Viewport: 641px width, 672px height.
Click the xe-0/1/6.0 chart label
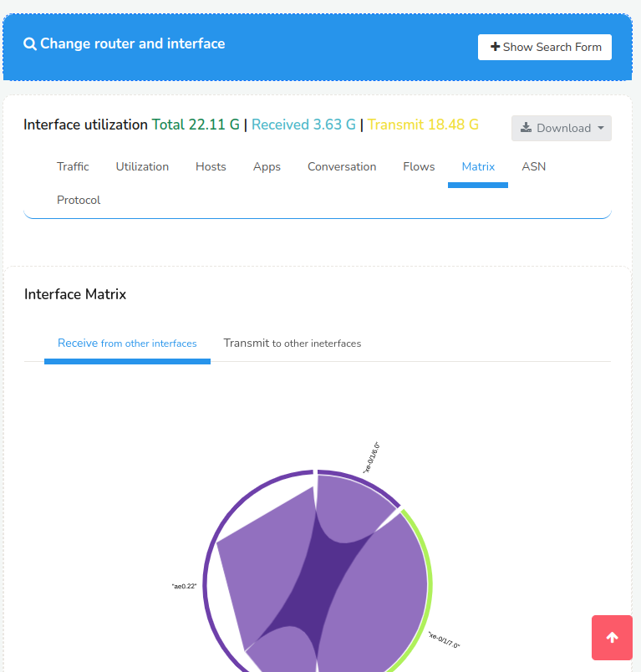pyautogui.click(x=372, y=458)
